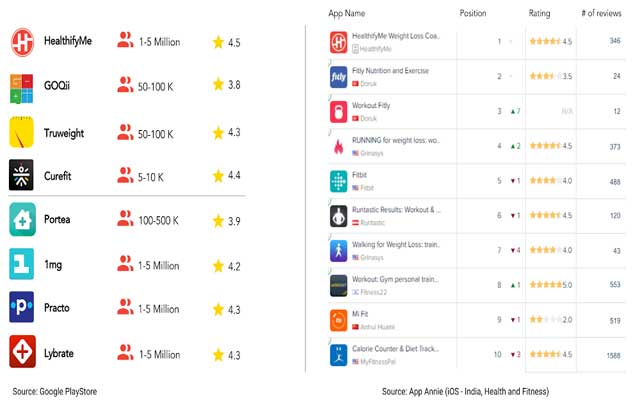This screenshot has height=400, width=640.
Task: Click the HealthifyMe 4.5 star rating
Action: [x=550, y=42]
